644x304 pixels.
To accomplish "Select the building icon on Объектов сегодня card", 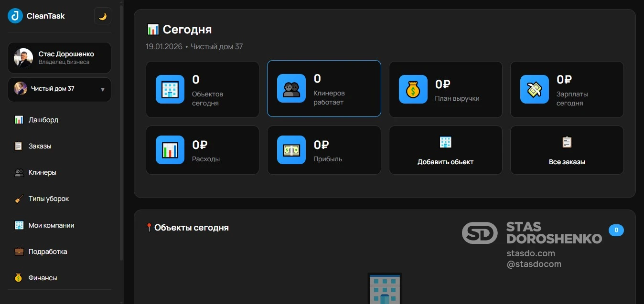I will [x=170, y=89].
